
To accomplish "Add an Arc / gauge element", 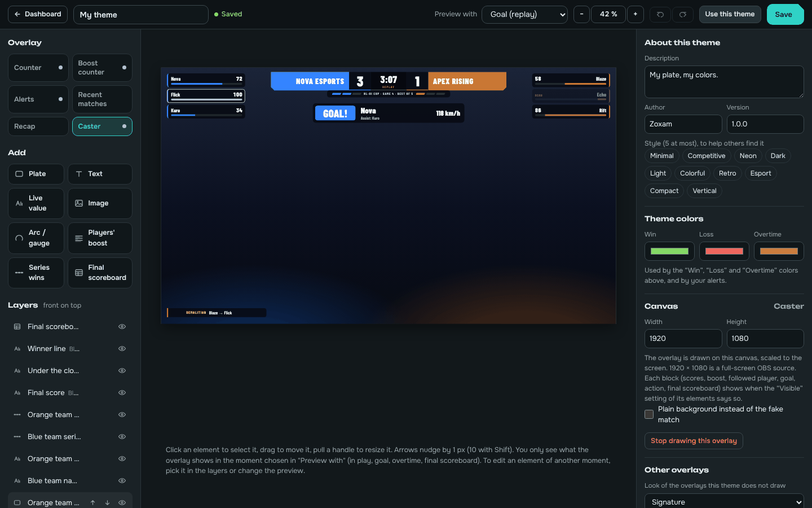I will tap(36, 238).
